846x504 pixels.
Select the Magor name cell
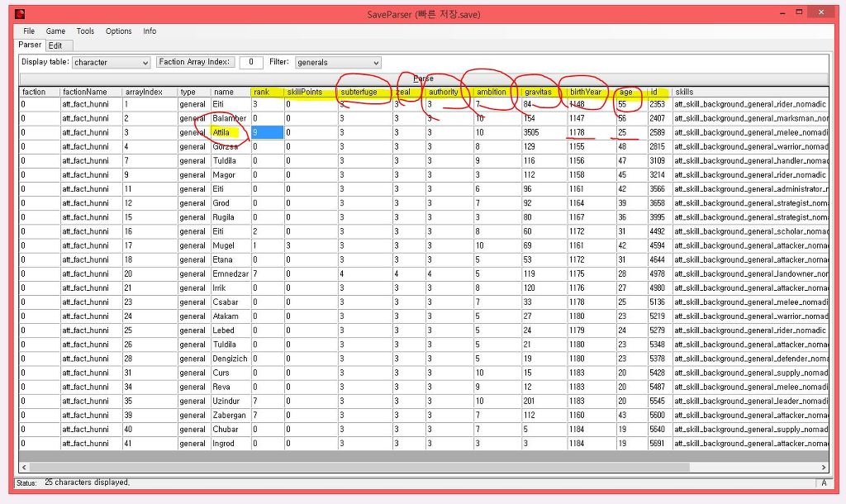coord(231,175)
